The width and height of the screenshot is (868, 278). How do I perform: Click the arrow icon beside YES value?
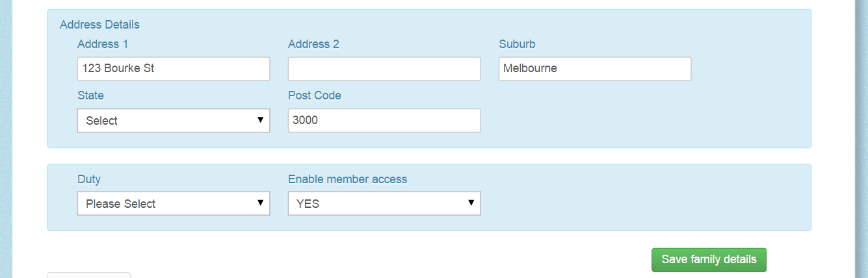pos(471,203)
